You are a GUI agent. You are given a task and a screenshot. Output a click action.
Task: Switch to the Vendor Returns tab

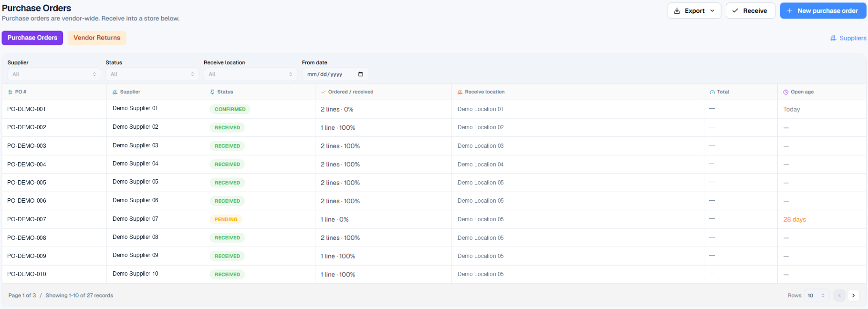pyautogui.click(x=97, y=38)
